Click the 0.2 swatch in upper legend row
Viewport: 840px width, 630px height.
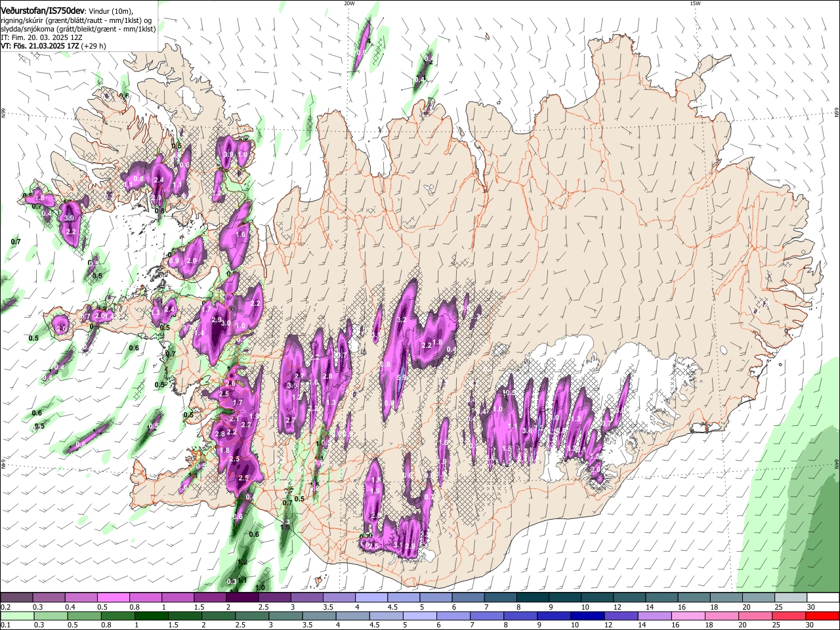pyautogui.click(x=16, y=598)
